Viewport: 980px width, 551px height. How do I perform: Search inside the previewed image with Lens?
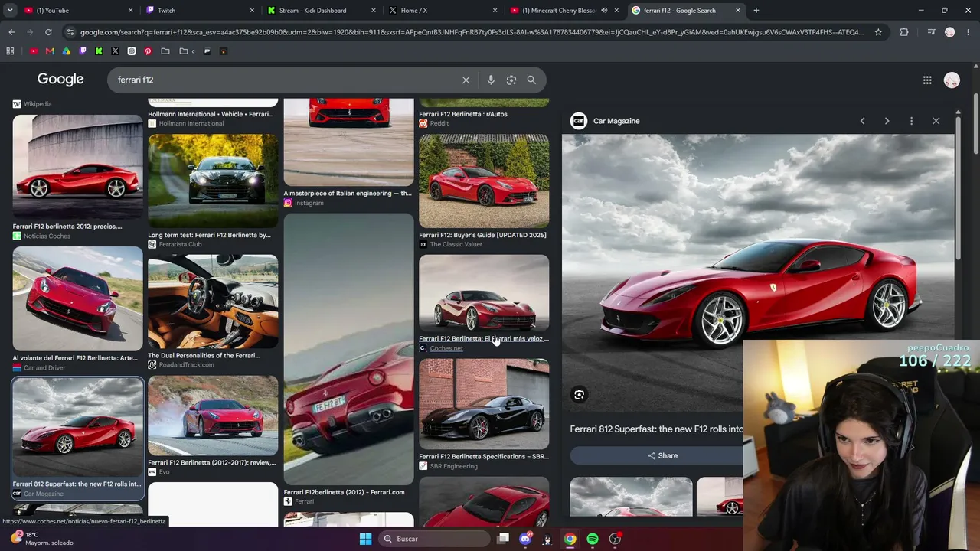click(x=580, y=395)
